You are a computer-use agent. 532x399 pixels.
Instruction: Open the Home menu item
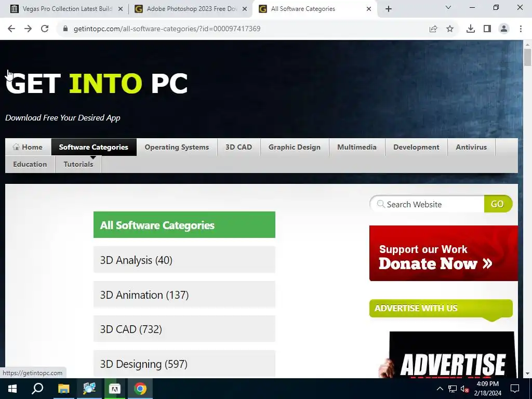pyautogui.click(x=28, y=147)
